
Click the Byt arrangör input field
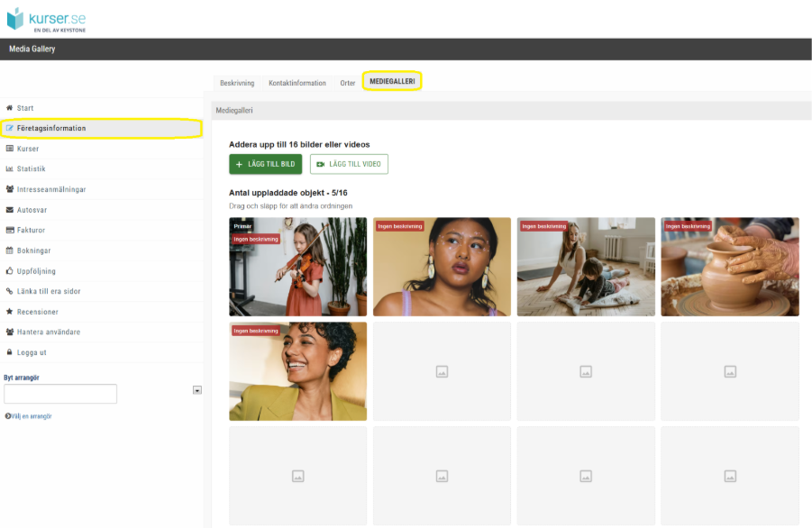pyautogui.click(x=60, y=394)
